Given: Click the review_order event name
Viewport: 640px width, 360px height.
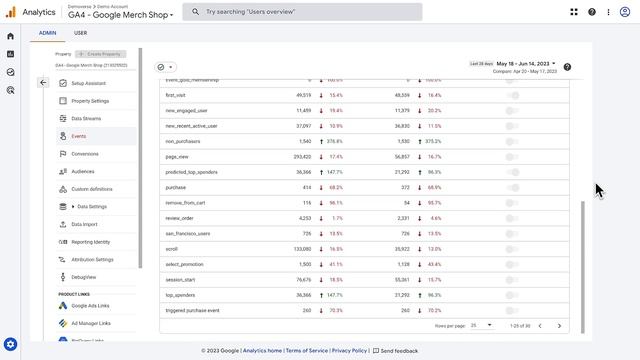Looking at the screenshot, I should [179, 218].
